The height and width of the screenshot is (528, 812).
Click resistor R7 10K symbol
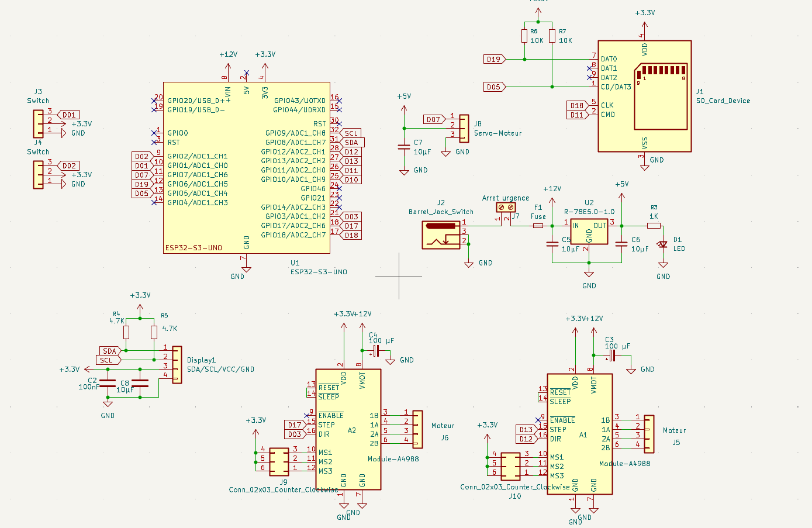(x=552, y=36)
